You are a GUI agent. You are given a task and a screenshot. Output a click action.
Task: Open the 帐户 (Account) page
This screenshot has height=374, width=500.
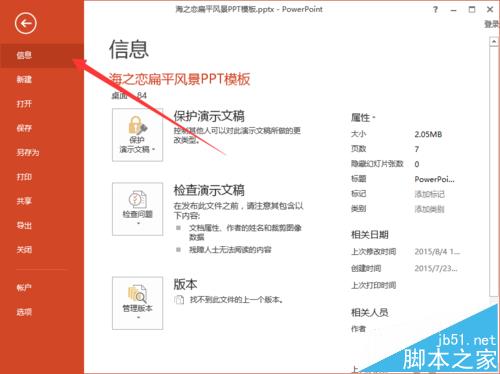42,287
